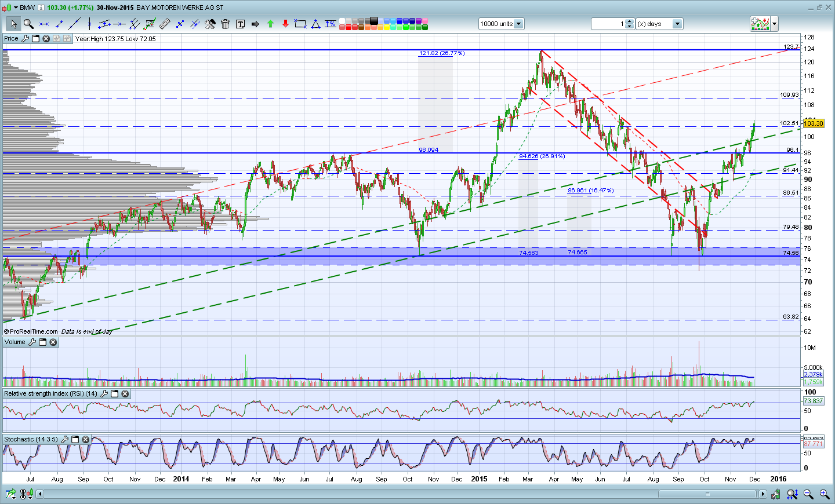
Task: Open RSI panel wrench settings
Action: pos(104,394)
